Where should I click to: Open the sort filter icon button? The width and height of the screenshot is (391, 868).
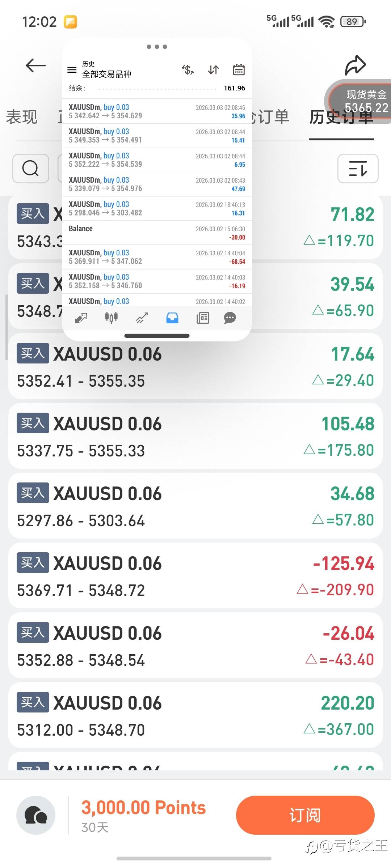click(358, 169)
